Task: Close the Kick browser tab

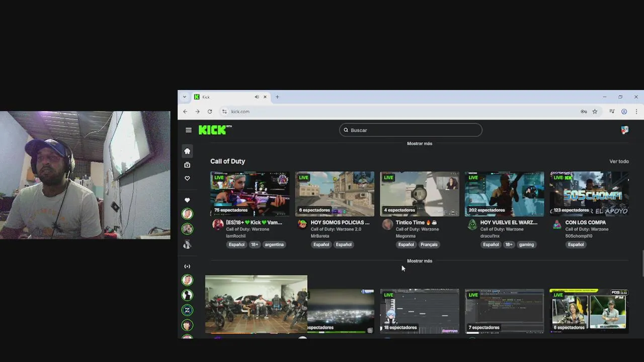Action: (x=265, y=97)
